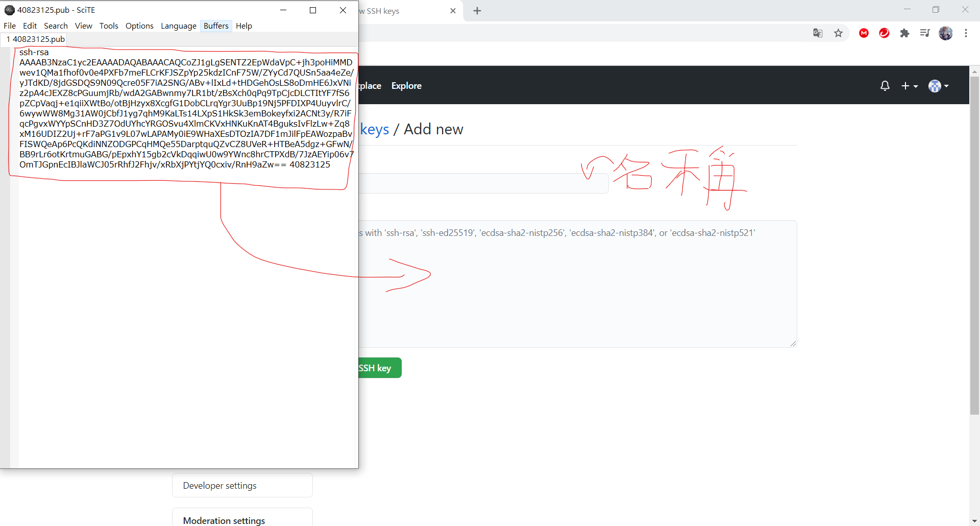Screen dimensions: 980x526
Task: Open the Tools menu in SciTE
Action: point(109,26)
